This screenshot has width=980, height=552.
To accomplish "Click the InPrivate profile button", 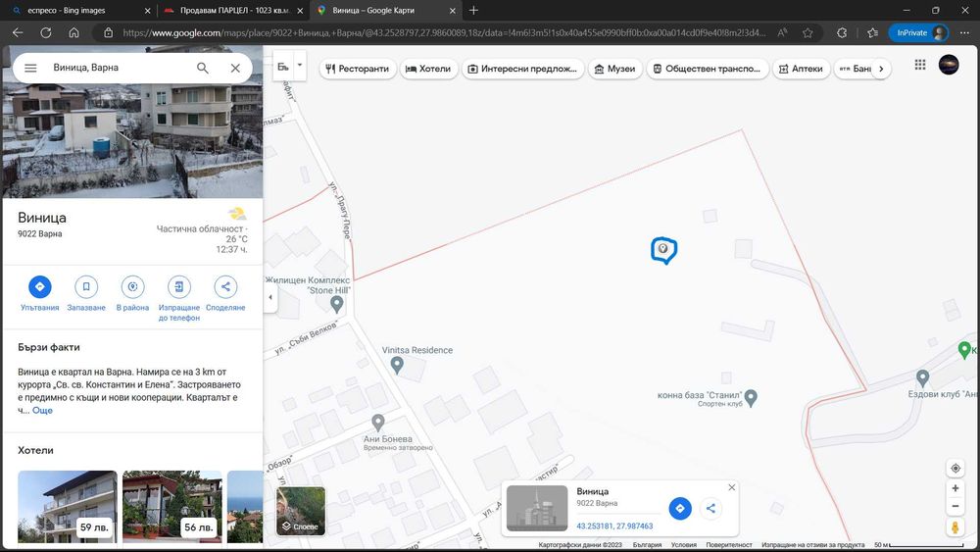I will (x=918, y=32).
